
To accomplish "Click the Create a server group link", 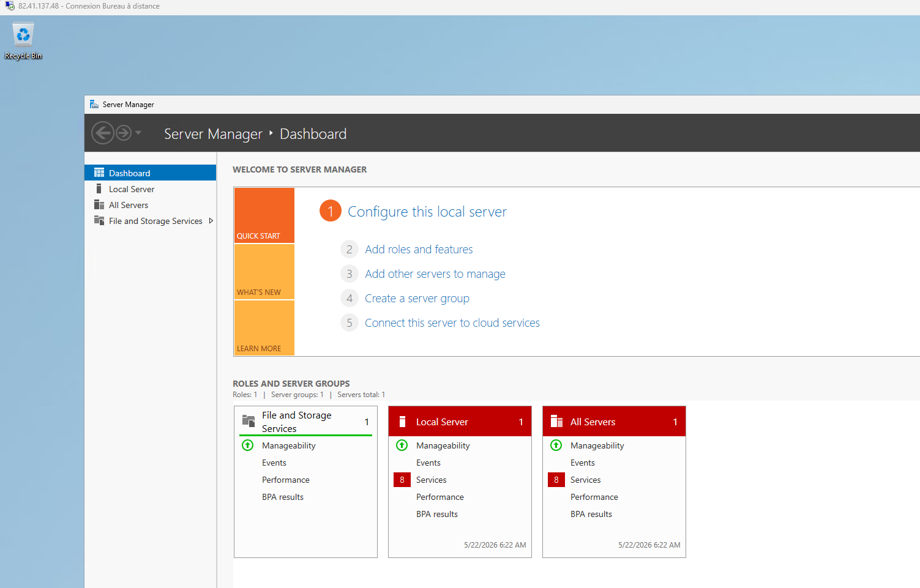I will coord(417,299).
